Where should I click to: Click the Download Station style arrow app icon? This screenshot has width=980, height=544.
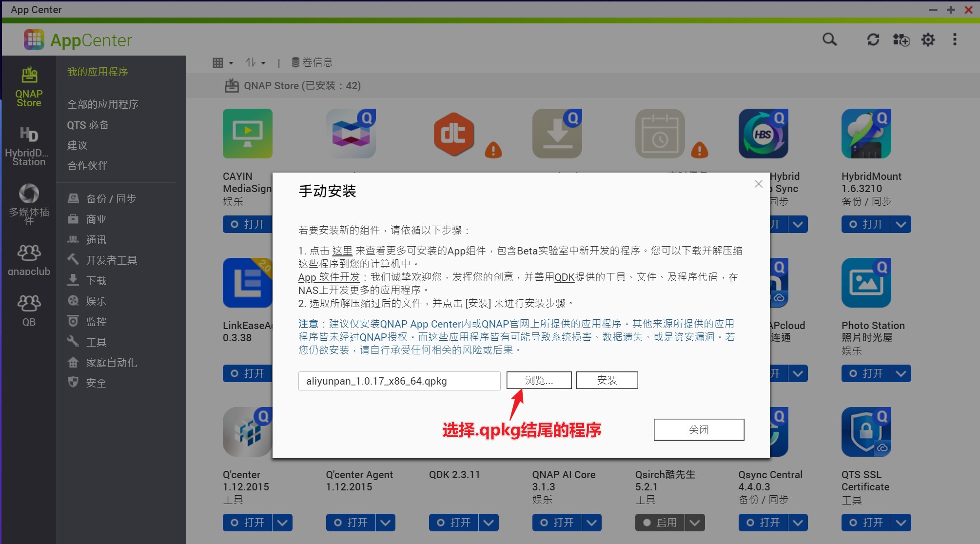(557, 134)
